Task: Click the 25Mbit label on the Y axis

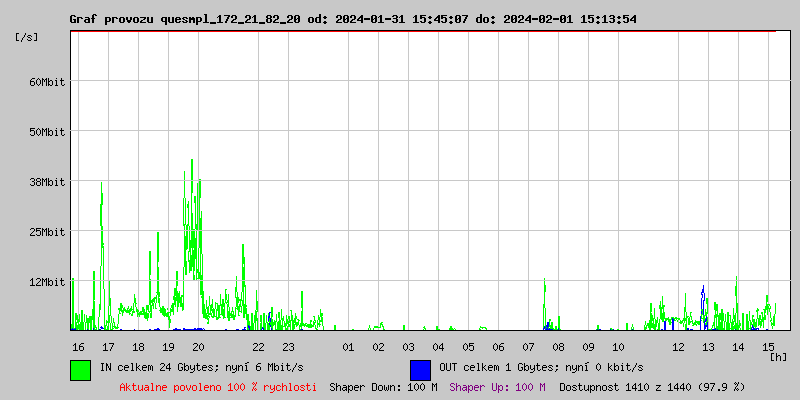Action: [x=47, y=232]
